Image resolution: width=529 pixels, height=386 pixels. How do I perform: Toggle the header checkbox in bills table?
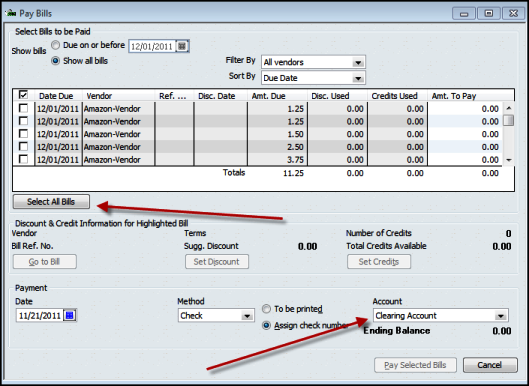point(23,95)
